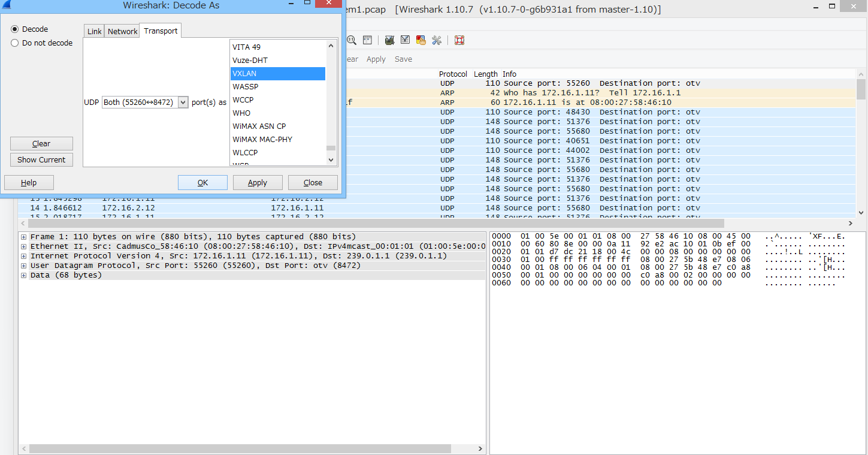The image size is (868, 455).
Task: Click Apply on the filter toolbar
Action: pyautogui.click(x=376, y=59)
